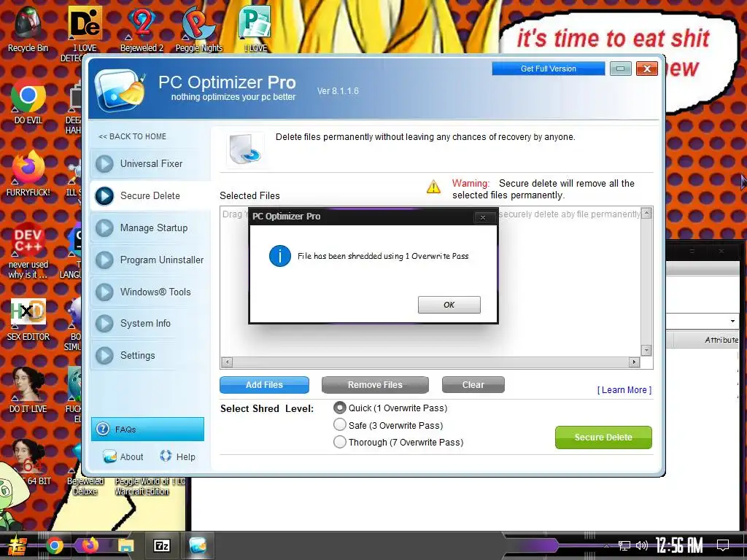
Task: Click the System Info arrow icon
Action: point(104,323)
